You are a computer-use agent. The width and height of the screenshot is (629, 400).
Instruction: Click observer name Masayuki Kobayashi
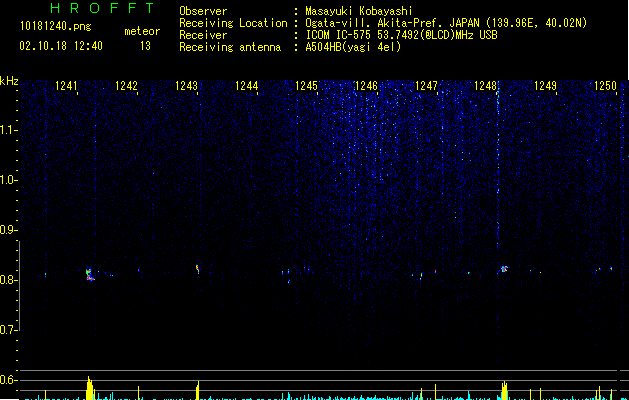(x=359, y=12)
